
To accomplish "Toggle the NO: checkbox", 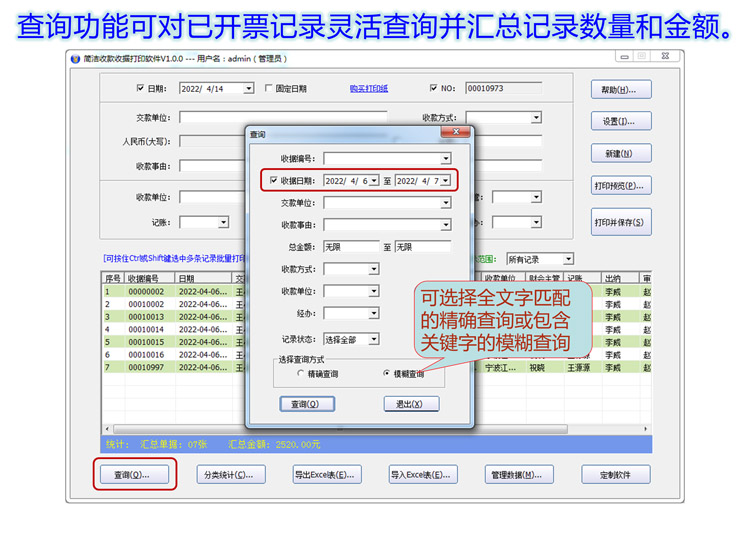I will click(433, 88).
